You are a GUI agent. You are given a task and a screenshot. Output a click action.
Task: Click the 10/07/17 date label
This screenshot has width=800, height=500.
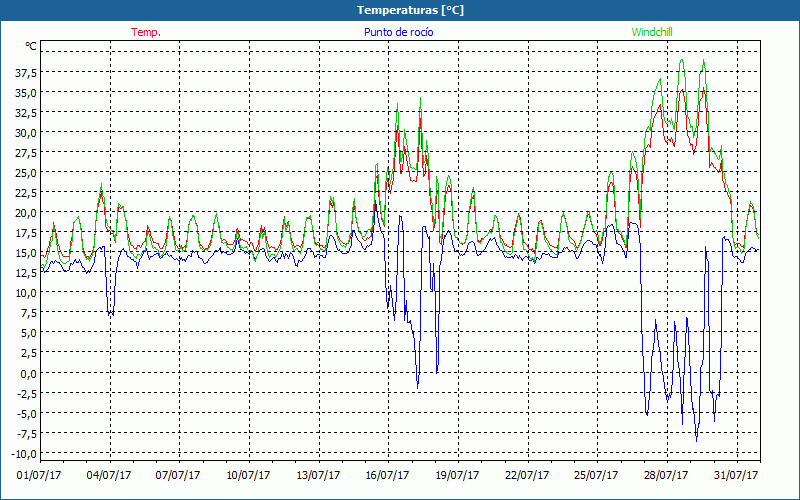click(x=248, y=475)
